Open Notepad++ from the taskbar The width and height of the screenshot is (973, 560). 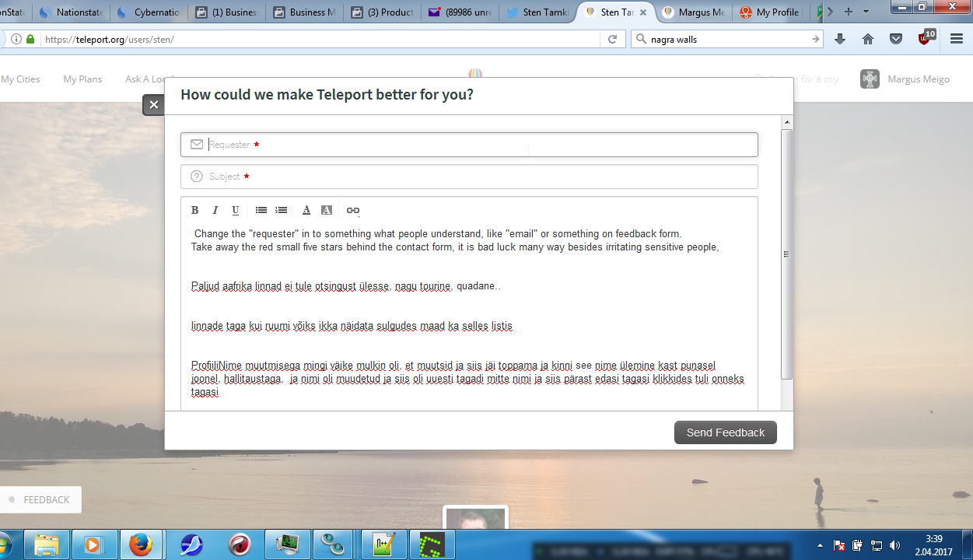[x=384, y=544]
